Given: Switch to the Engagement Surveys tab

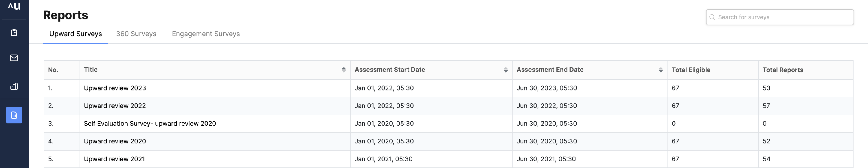Looking at the screenshot, I should 206,34.
